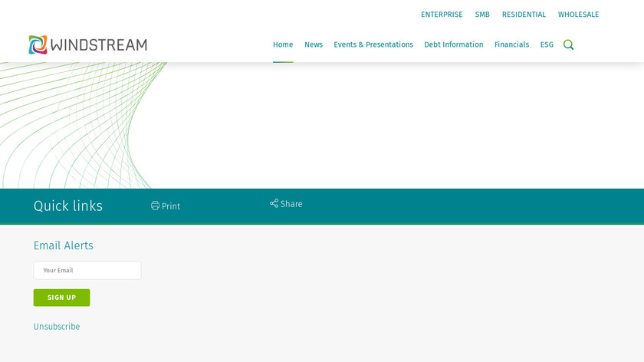
Task: Click the Windstream logo
Action: click(x=88, y=44)
